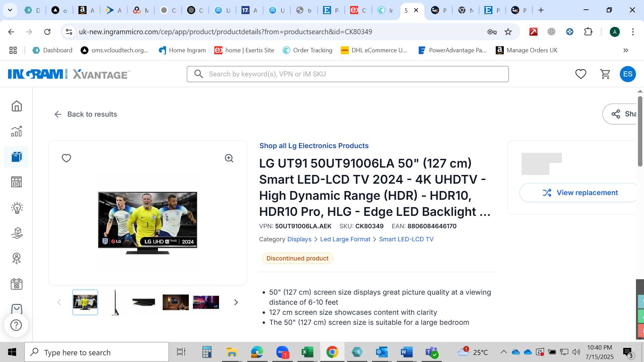Open the calendar icon in sidebar
This screenshot has width=644, height=362.
tap(16, 284)
